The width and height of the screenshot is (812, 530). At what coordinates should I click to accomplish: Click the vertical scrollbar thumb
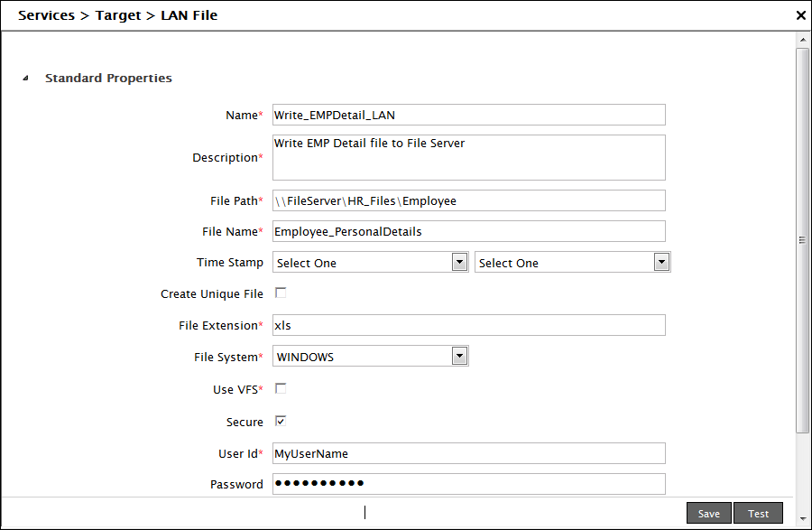coord(802,239)
